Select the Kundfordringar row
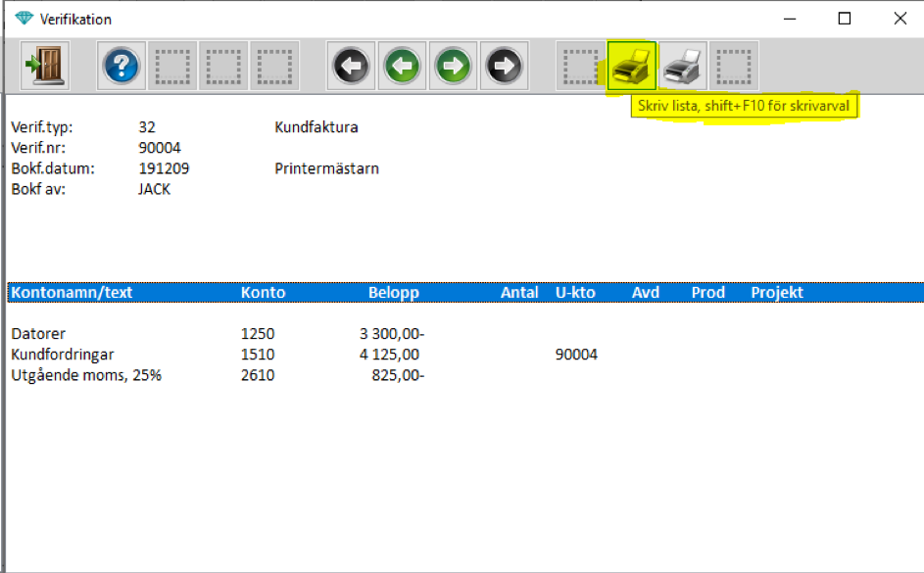 click(x=465, y=355)
